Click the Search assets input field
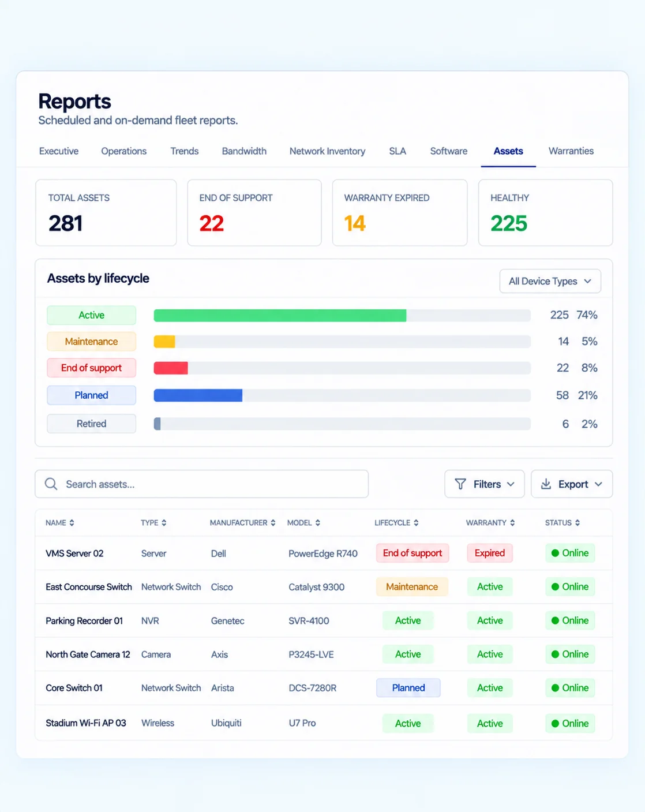 [x=201, y=484]
